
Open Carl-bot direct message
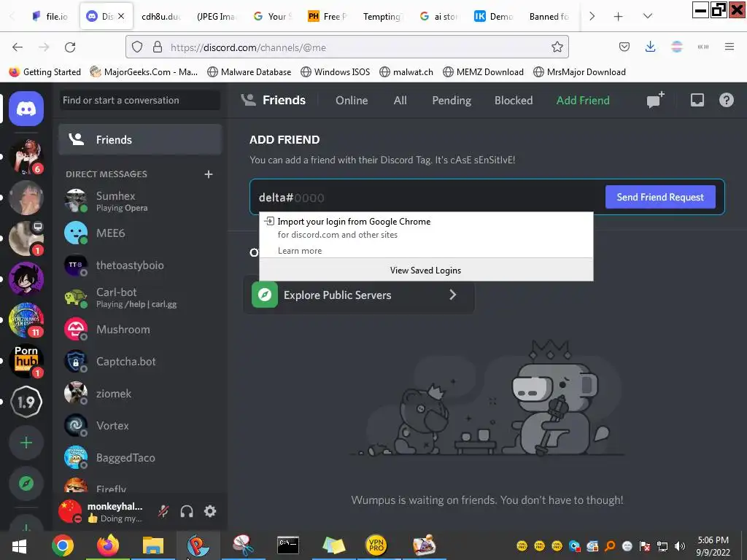pyautogui.click(x=140, y=297)
